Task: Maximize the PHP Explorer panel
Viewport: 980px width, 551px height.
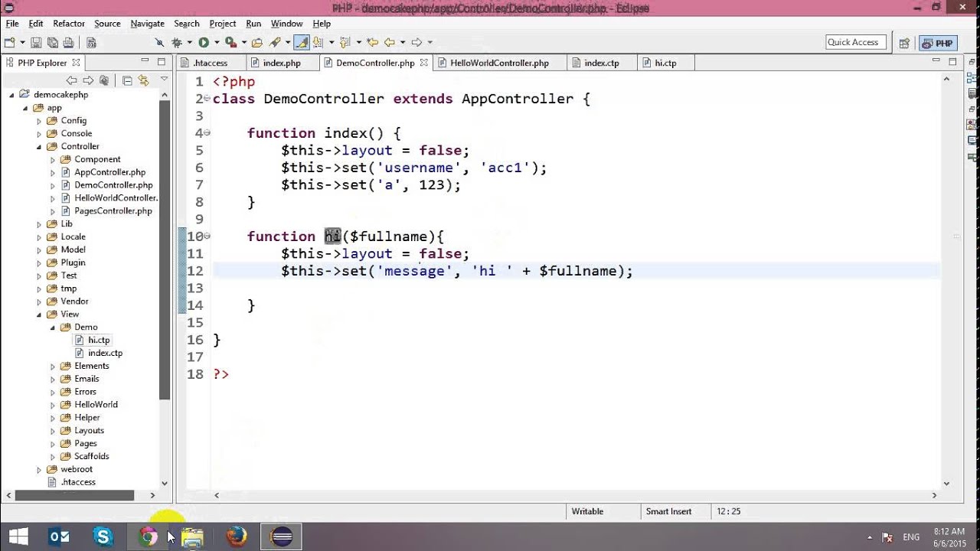Action: [162, 62]
